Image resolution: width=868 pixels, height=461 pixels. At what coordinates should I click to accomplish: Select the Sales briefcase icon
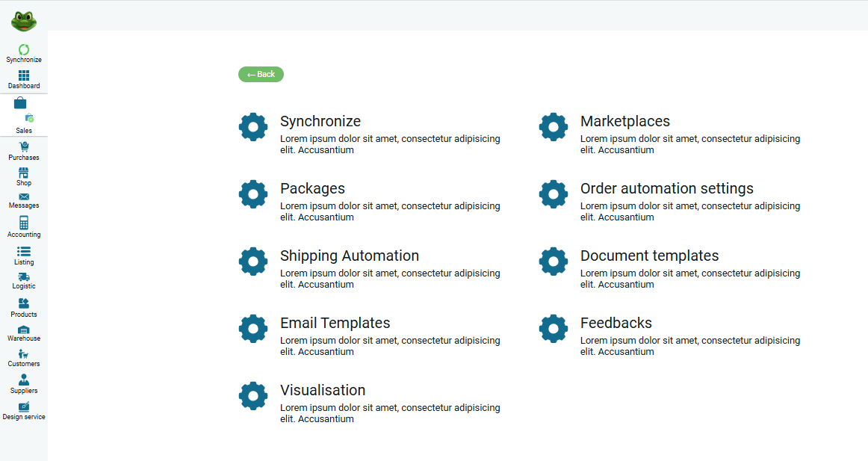[x=20, y=104]
